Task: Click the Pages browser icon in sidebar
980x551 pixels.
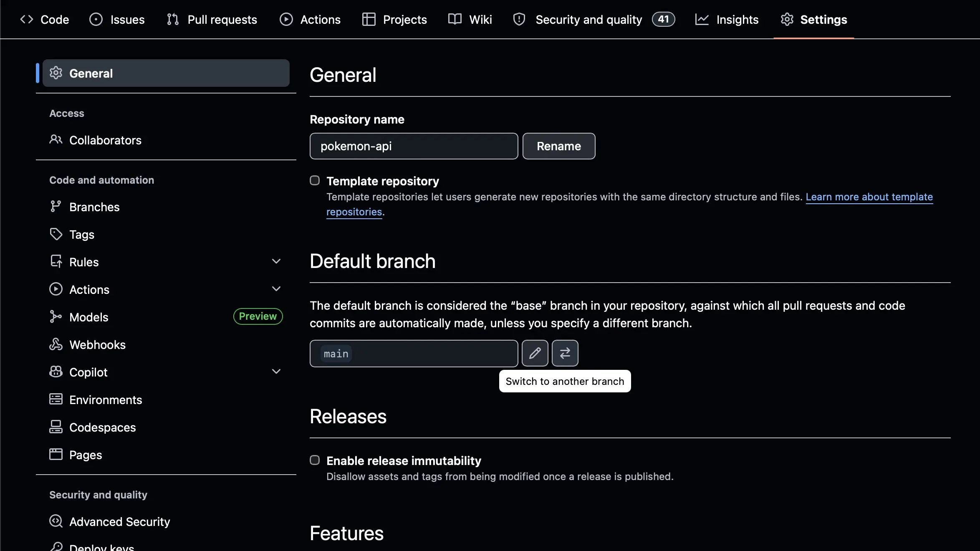Action: (x=56, y=454)
